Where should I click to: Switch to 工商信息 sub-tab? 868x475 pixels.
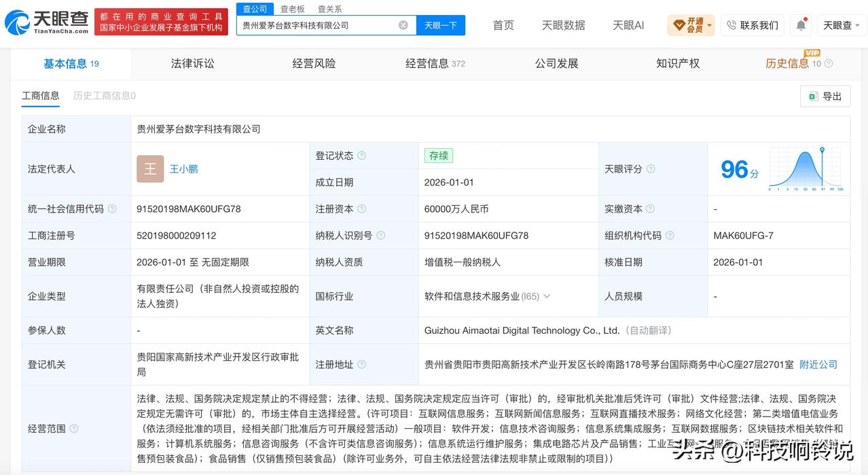coord(41,96)
